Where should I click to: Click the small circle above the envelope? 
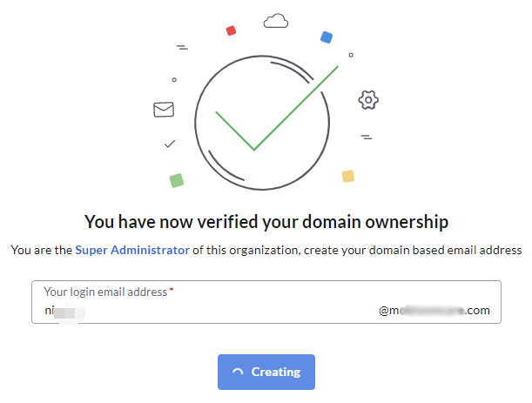tap(174, 80)
